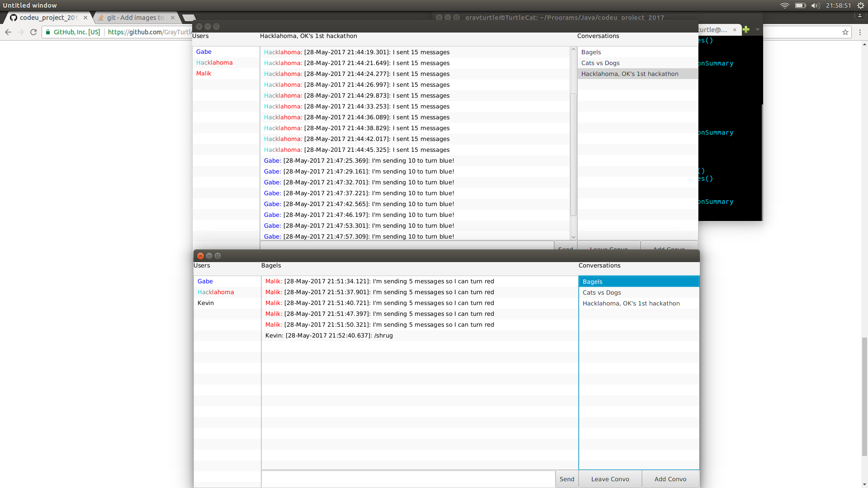Switch to git Add images browser tab

[x=135, y=18]
